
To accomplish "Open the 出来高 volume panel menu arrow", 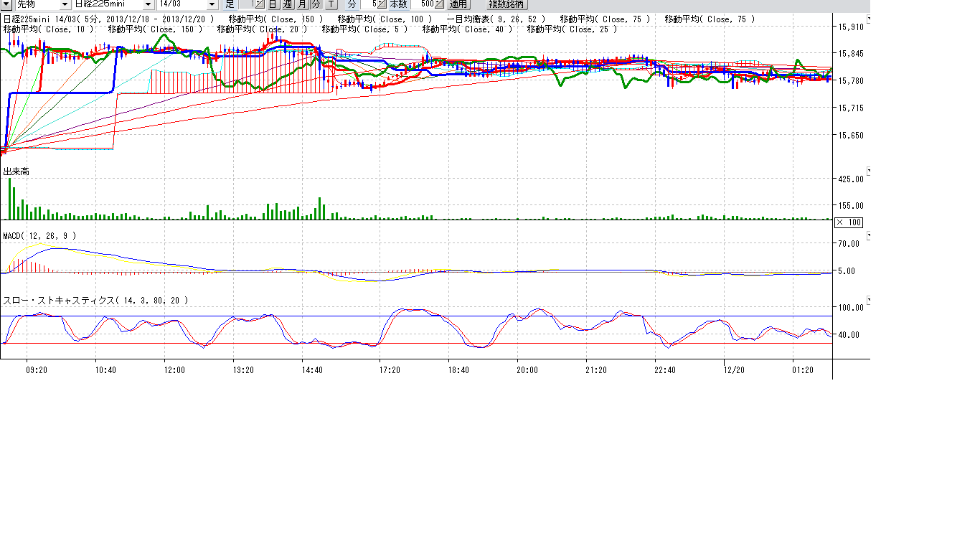I will pos(870,171).
